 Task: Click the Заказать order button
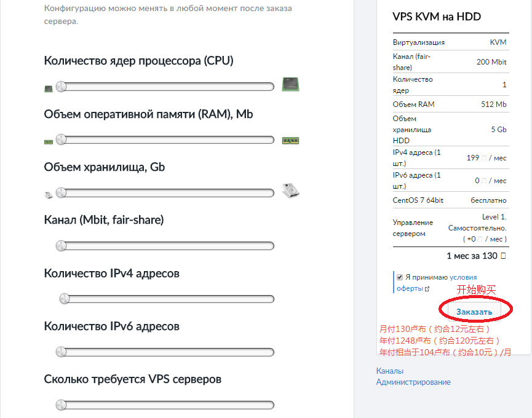pyautogui.click(x=474, y=312)
